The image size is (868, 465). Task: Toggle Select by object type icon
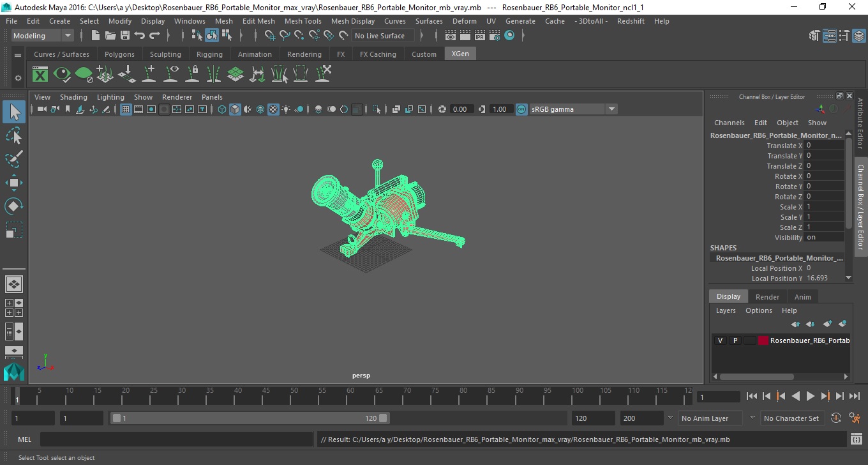tap(212, 36)
